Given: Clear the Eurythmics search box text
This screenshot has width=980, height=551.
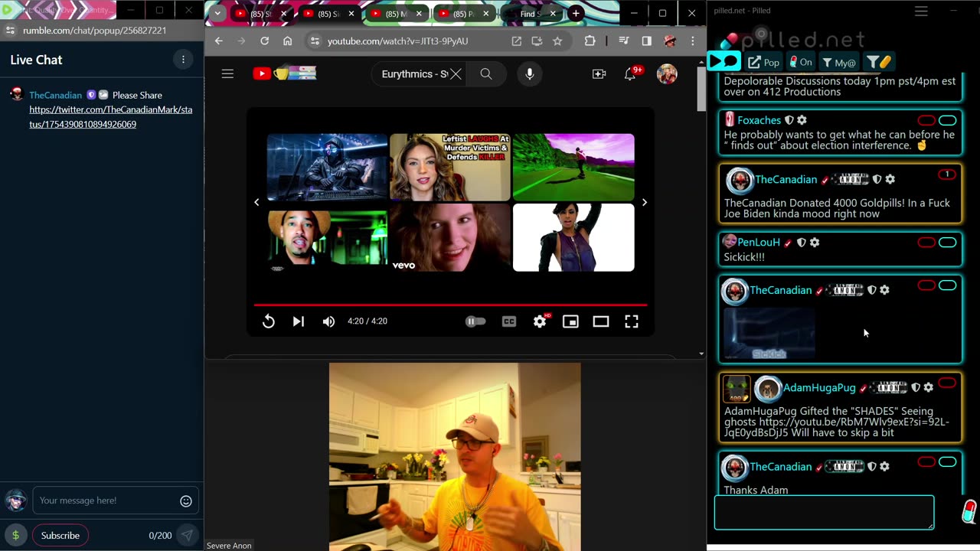Looking at the screenshot, I should tap(456, 73).
